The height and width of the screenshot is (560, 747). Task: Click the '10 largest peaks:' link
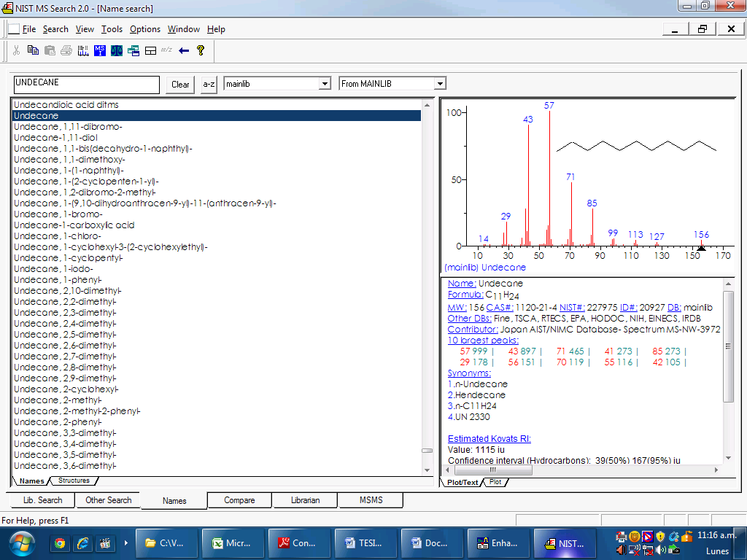click(483, 341)
